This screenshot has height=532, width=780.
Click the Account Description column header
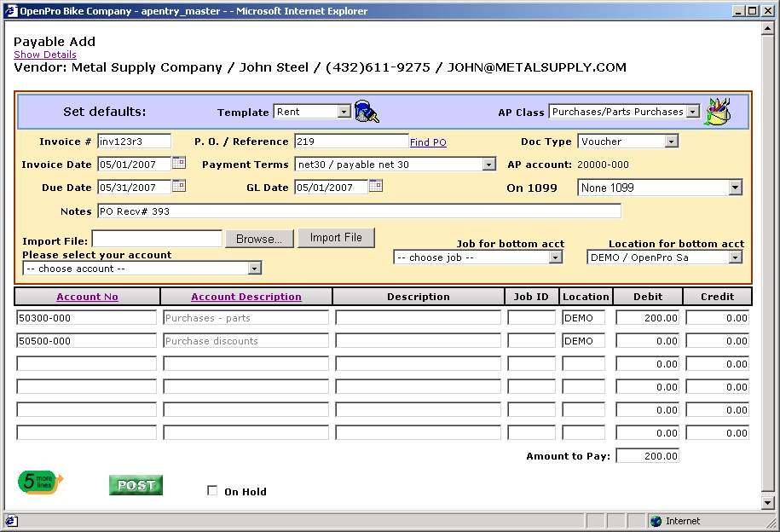click(246, 297)
